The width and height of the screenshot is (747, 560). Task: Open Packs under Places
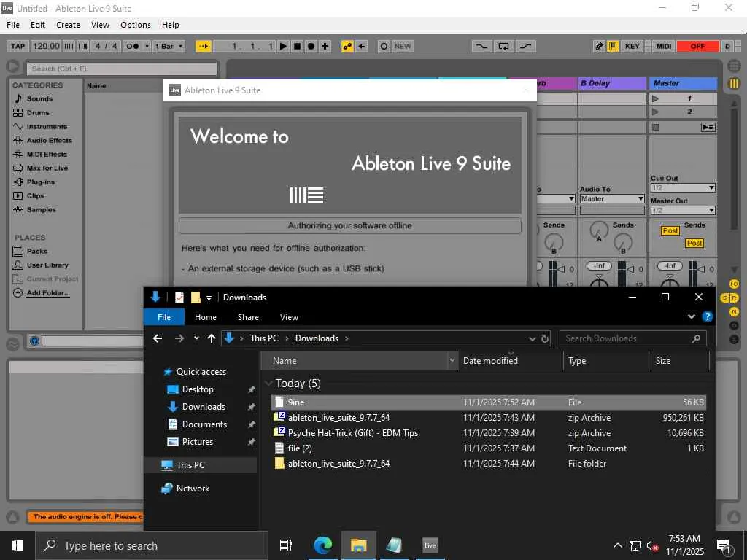pos(36,251)
